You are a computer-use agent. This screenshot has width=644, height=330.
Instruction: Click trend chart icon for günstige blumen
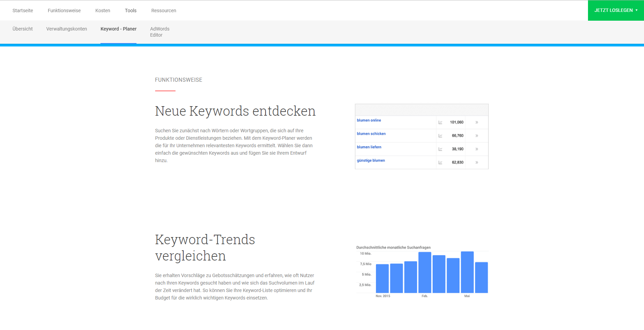pos(440,162)
